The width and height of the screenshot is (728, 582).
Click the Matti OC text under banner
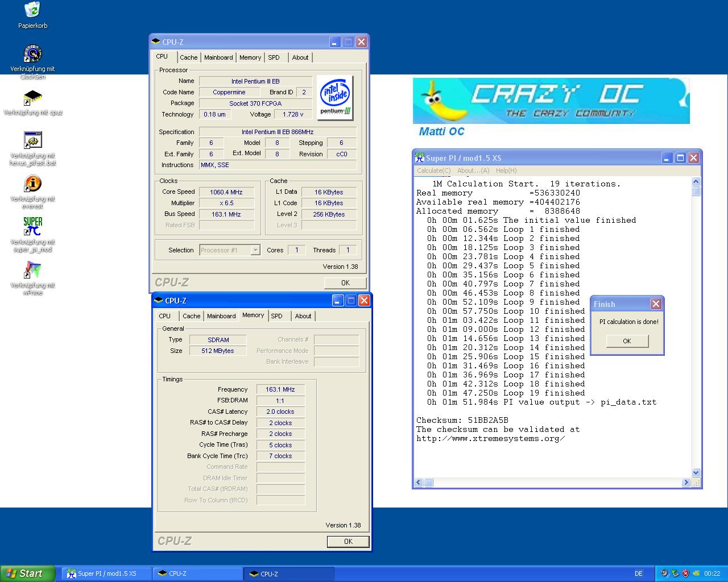[441, 131]
